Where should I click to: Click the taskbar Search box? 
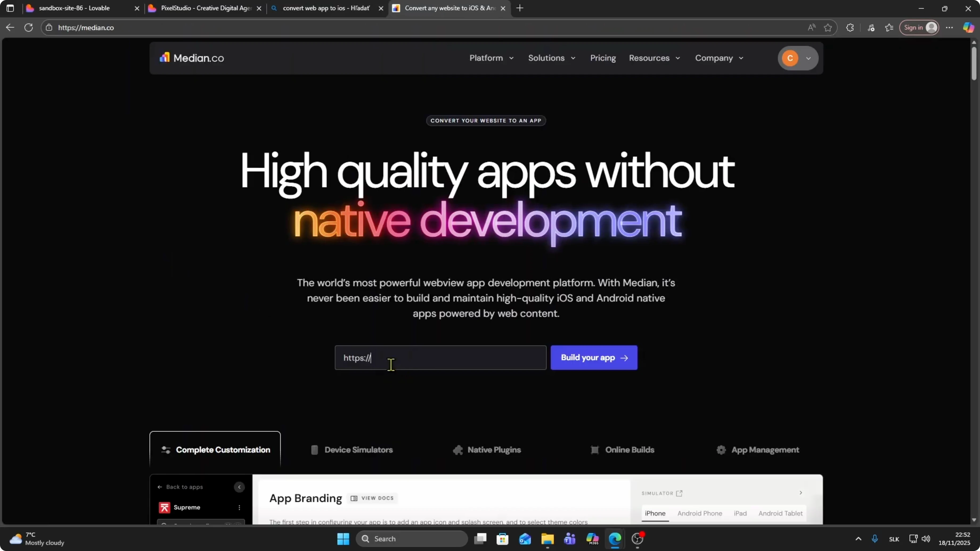tap(412, 538)
